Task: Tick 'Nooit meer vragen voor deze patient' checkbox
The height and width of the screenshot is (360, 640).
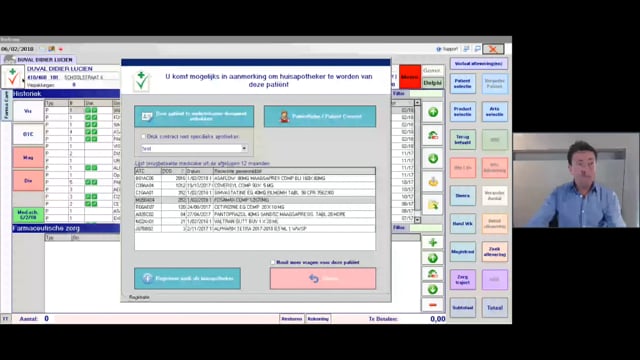Action: pyautogui.click(x=273, y=262)
